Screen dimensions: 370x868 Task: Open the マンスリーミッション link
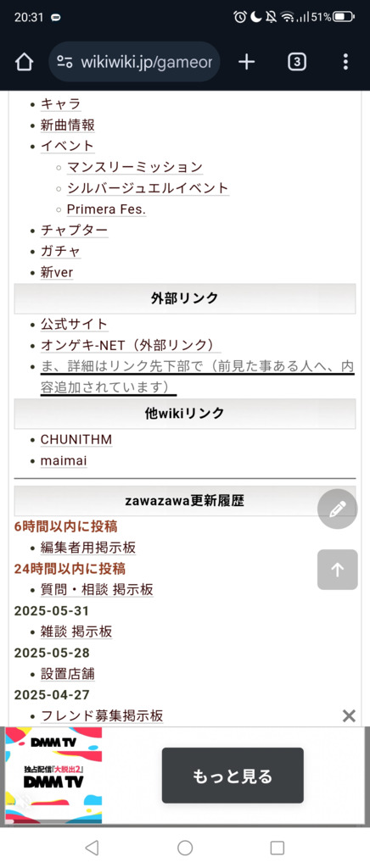point(135,167)
